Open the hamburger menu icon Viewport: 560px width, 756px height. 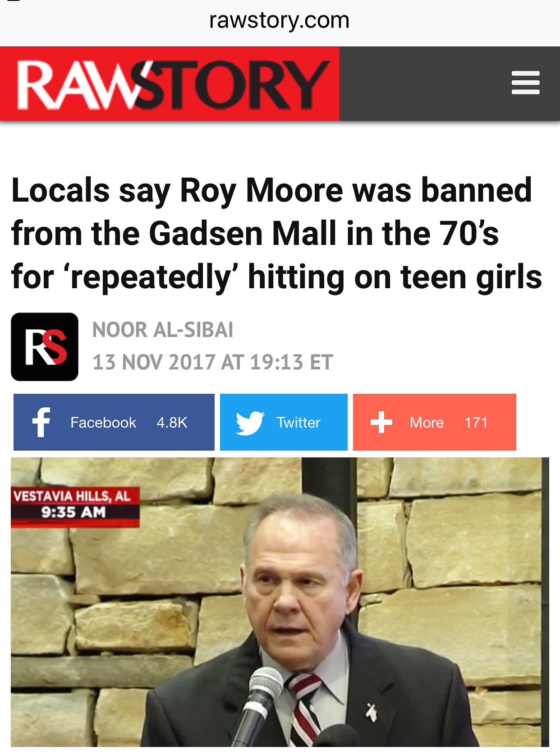coord(525,83)
